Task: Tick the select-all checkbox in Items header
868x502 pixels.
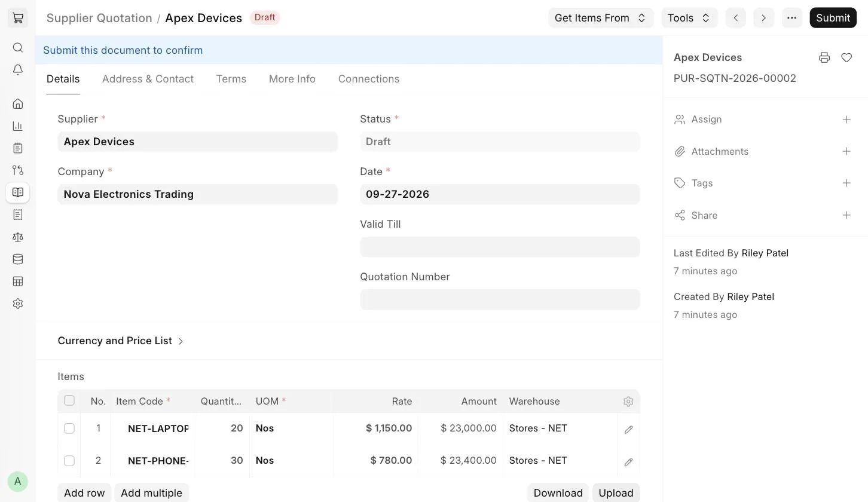Action: [x=69, y=400]
